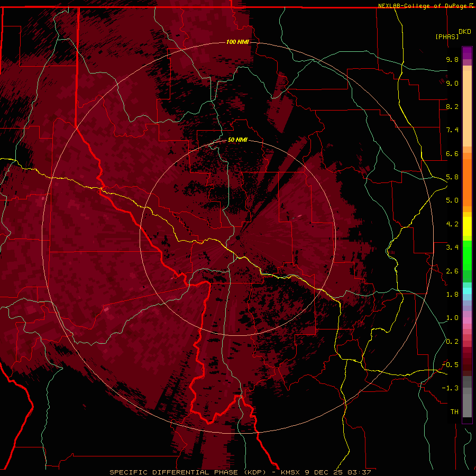Select the 9 DEC 25 date text
476x476 pixels.
pos(324,472)
